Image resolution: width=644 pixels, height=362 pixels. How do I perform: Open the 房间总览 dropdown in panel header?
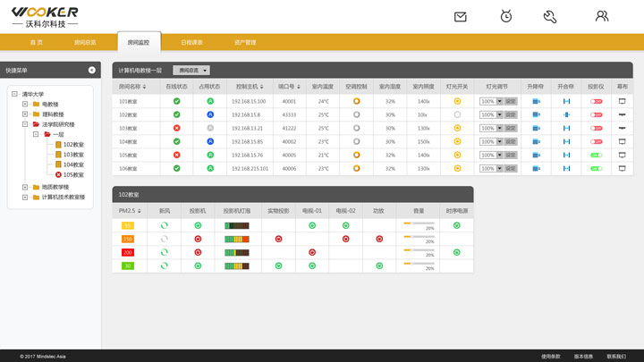pyautogui.click(x=191, y=70)
